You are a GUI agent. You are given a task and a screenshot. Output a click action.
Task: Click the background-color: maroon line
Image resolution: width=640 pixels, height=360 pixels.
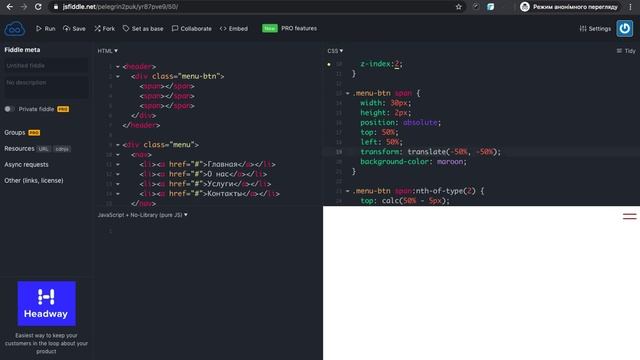[413, 162]
